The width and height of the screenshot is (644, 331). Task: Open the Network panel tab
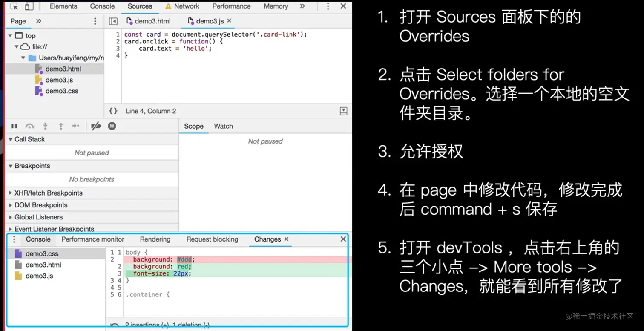pos(182,6)
